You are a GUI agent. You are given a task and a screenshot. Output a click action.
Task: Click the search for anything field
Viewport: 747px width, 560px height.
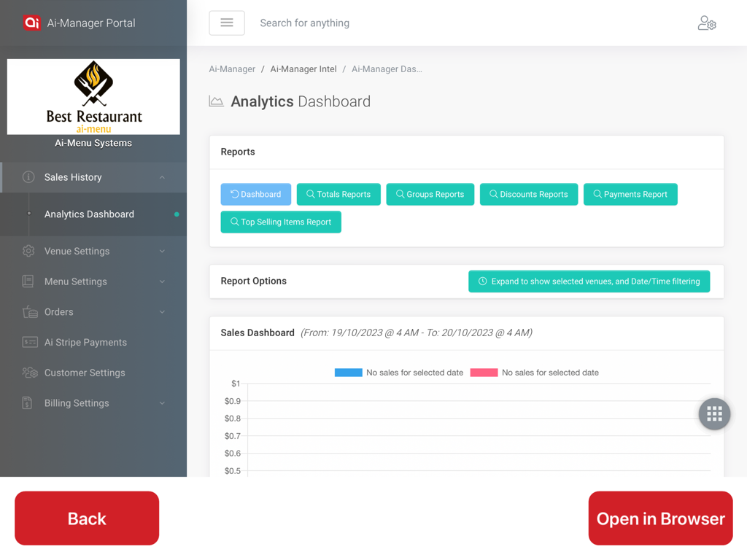305,23
